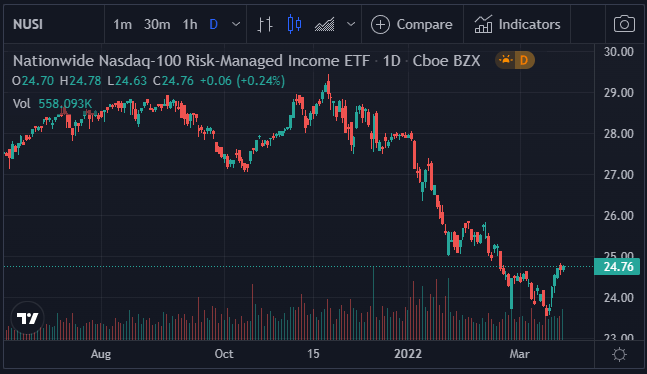
Task: Click the Vol 558.093K volume legend
Action: 52,103
